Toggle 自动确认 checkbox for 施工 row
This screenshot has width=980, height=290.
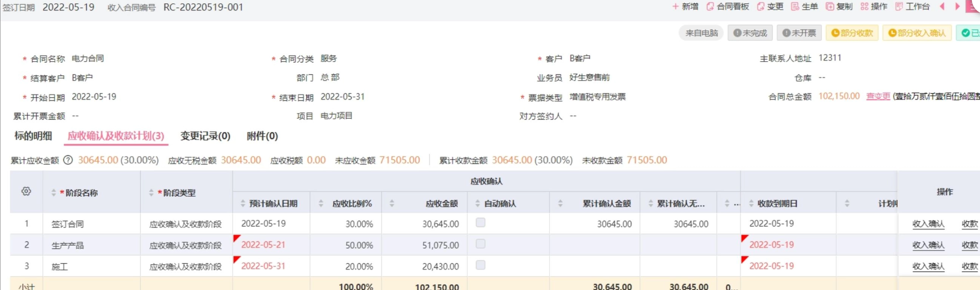[480, 265]
